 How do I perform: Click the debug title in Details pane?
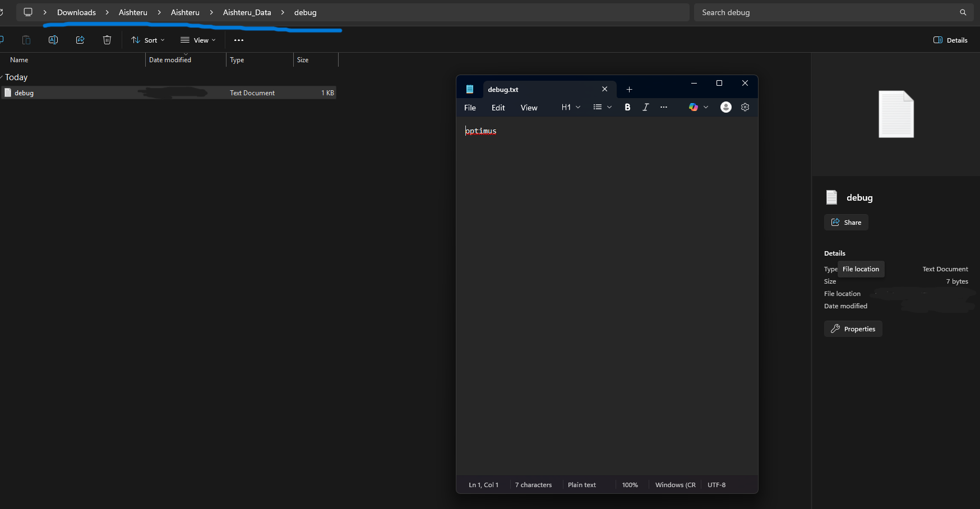pos(859,197)
